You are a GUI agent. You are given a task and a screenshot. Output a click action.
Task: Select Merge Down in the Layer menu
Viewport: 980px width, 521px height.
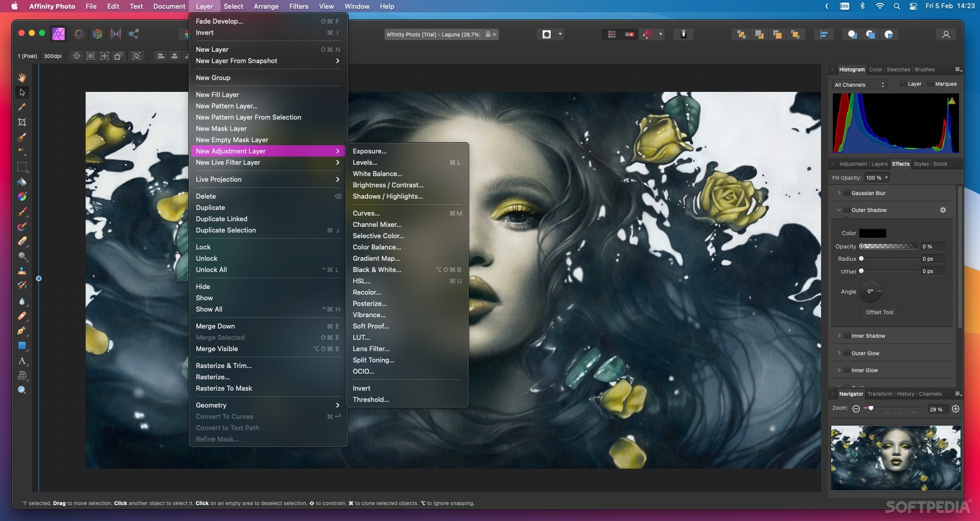pyautogui.click(x=216, y=326)
